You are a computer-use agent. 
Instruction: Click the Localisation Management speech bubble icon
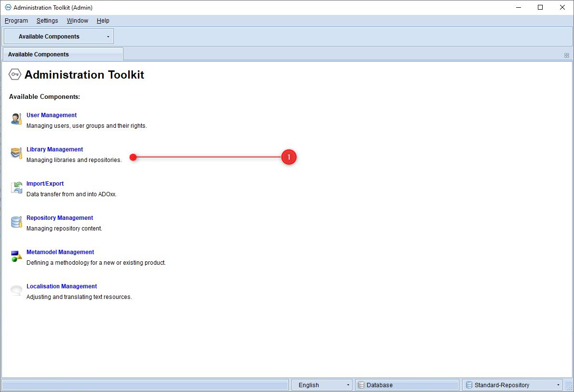click(x=16, y=290)
